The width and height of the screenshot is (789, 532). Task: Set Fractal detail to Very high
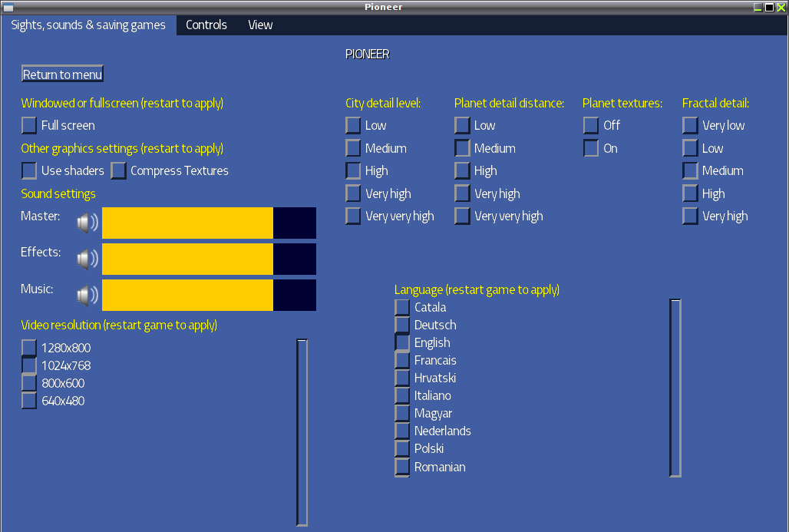tap(690, 216)
